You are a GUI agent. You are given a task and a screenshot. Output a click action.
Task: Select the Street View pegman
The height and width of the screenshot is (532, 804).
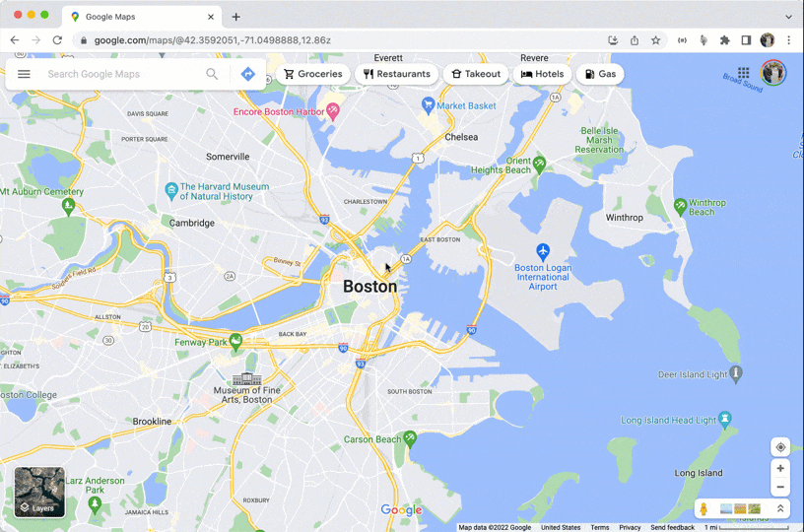[x=704, y=509]
